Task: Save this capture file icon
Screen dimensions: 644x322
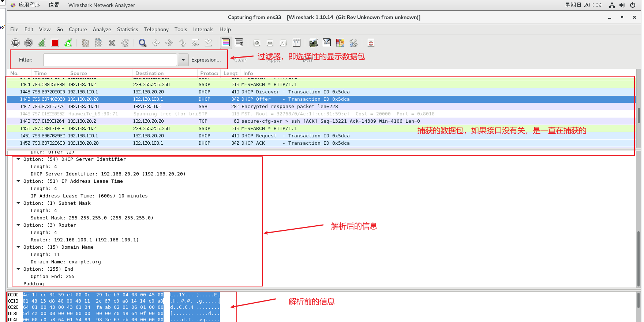Action: coord(99,43)
